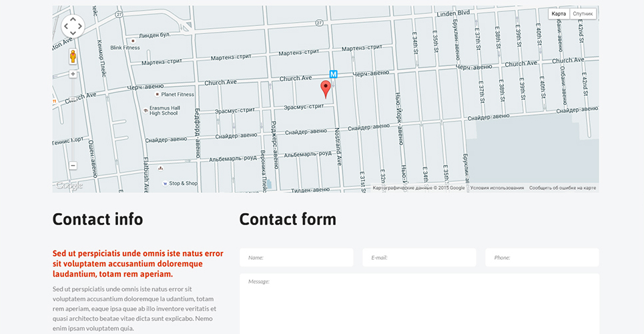Focus the E-mail input field
This screenshot has height=334, width=644.
pyautogui.click(x=419, y=257)
